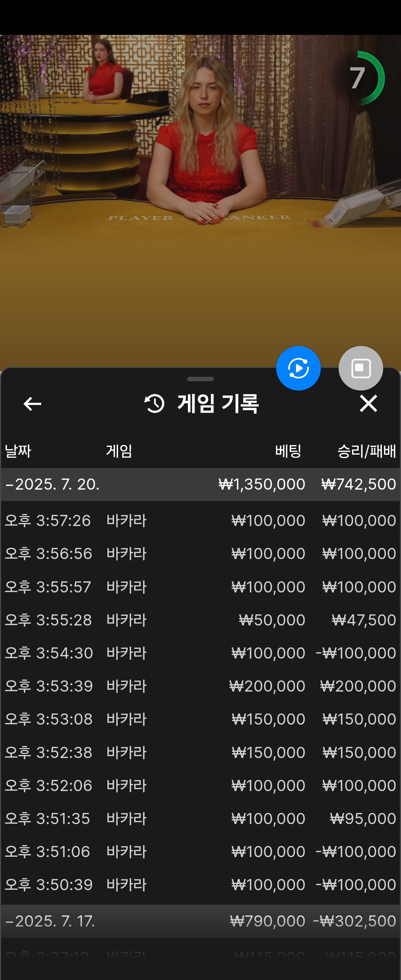This screenshot has height=980, width=401.
Task: Open the 오후 3:53:39 record betting ₩200,000
Action: tap(200, 686)
